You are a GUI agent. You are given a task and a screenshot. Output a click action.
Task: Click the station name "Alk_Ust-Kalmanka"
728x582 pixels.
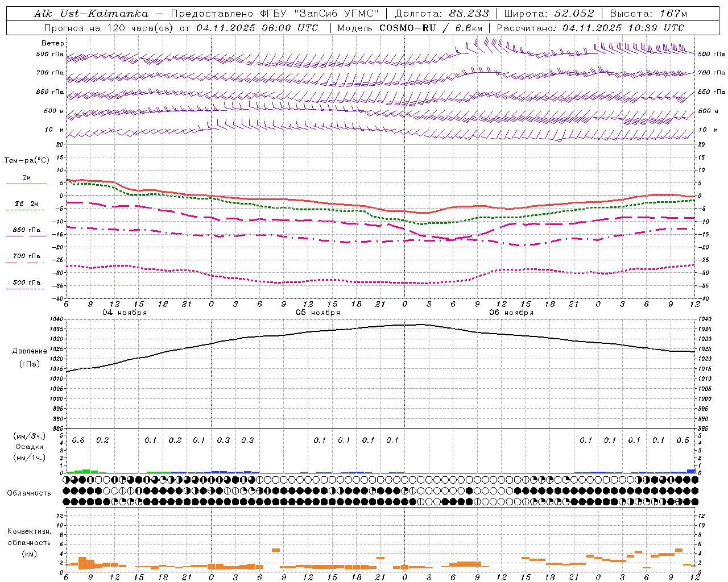pyautogui.click(x=91, y=14)
